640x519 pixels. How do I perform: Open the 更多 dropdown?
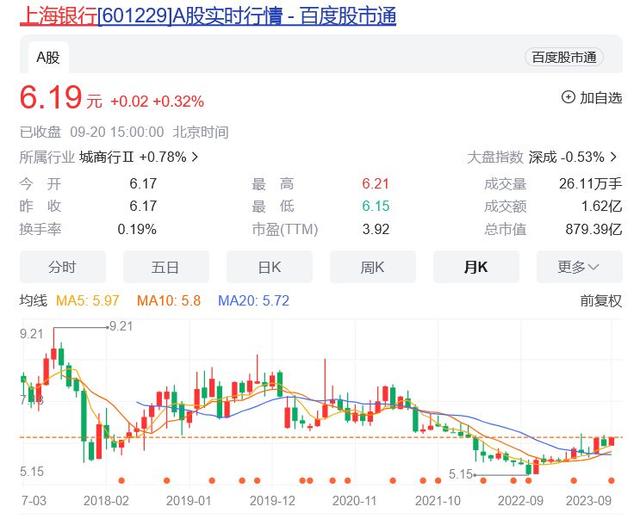coord(579,267)
